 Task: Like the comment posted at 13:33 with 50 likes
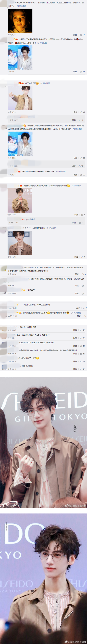pos(82,71)
